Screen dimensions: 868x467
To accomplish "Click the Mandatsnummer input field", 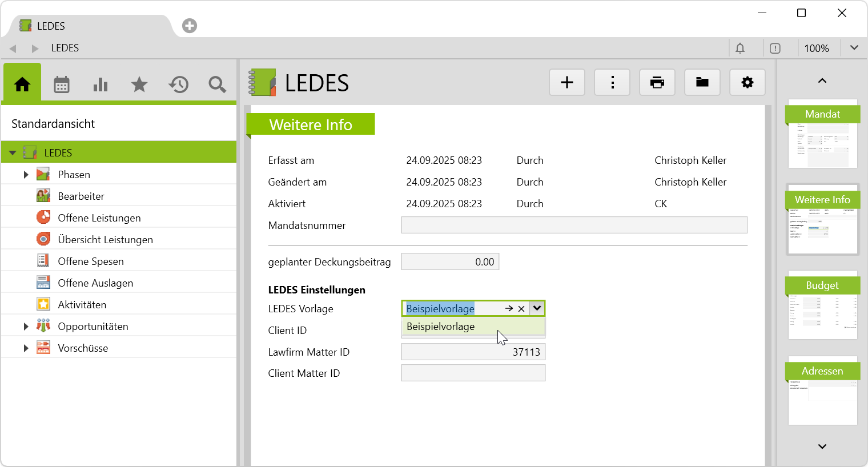I will click(x=574, y=226).
